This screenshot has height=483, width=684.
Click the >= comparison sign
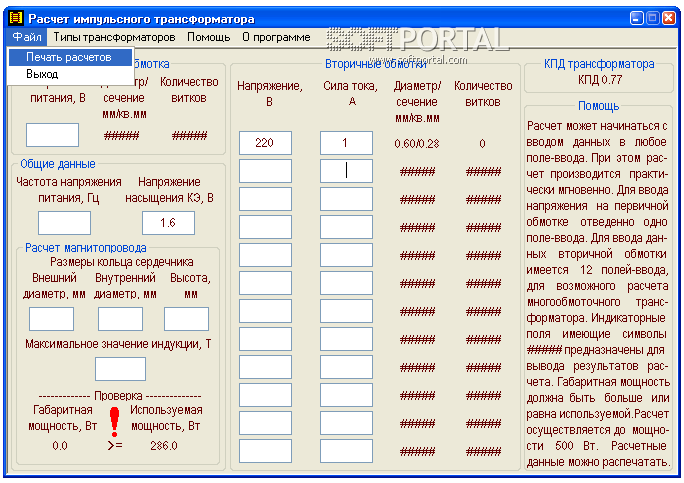click(115, 445)
